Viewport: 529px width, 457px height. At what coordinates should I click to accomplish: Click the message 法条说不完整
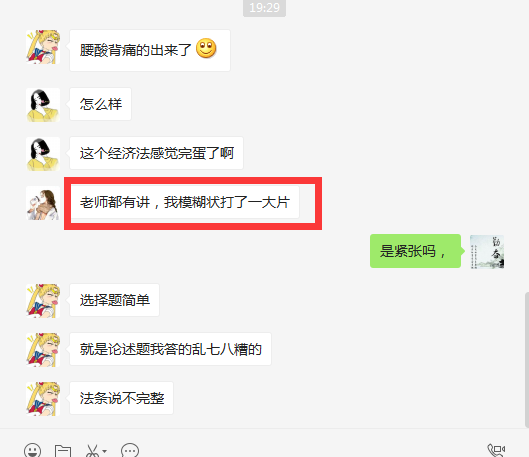click(121, 398)
